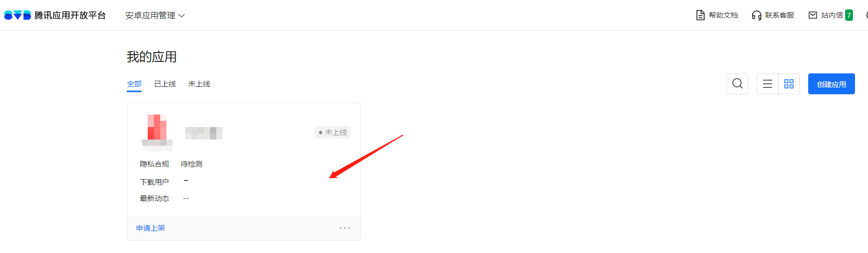Switch to the 已上线 tab
Screen dimensions: 868x253
click(165, 84)
